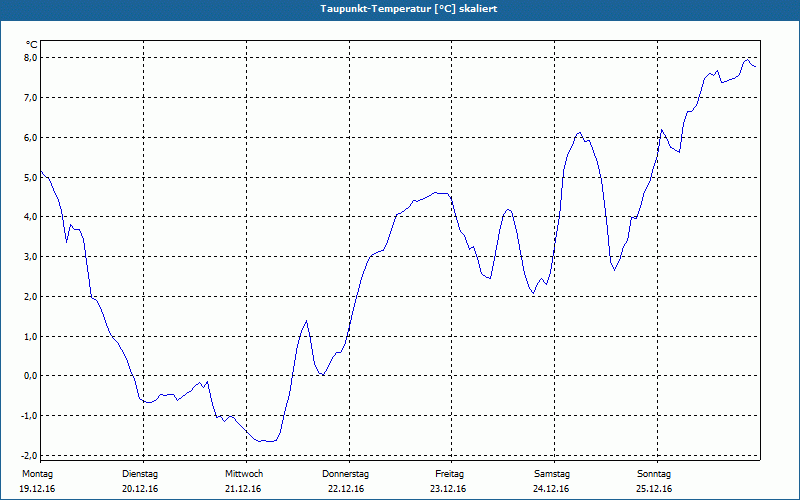Click the Samstag day label
Image resolution: width=800 pixels, height=500 pixels.
point(552,474)
